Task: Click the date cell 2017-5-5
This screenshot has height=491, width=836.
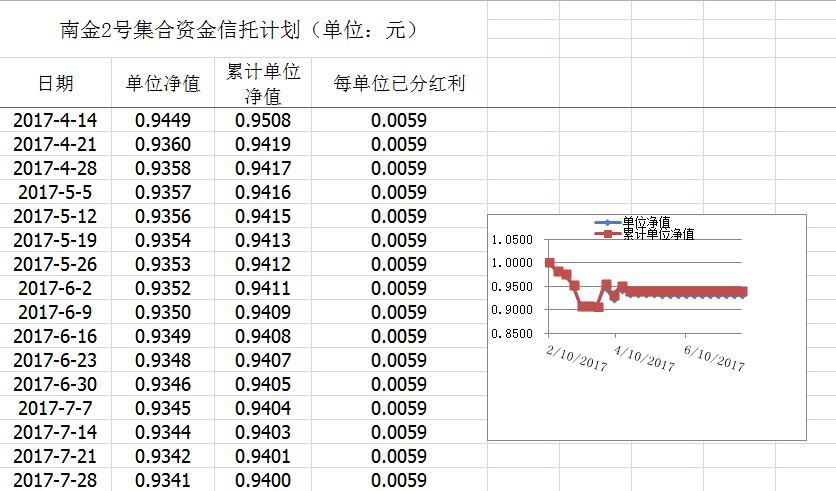Action: pyautogui.click(x=56, y=192)
